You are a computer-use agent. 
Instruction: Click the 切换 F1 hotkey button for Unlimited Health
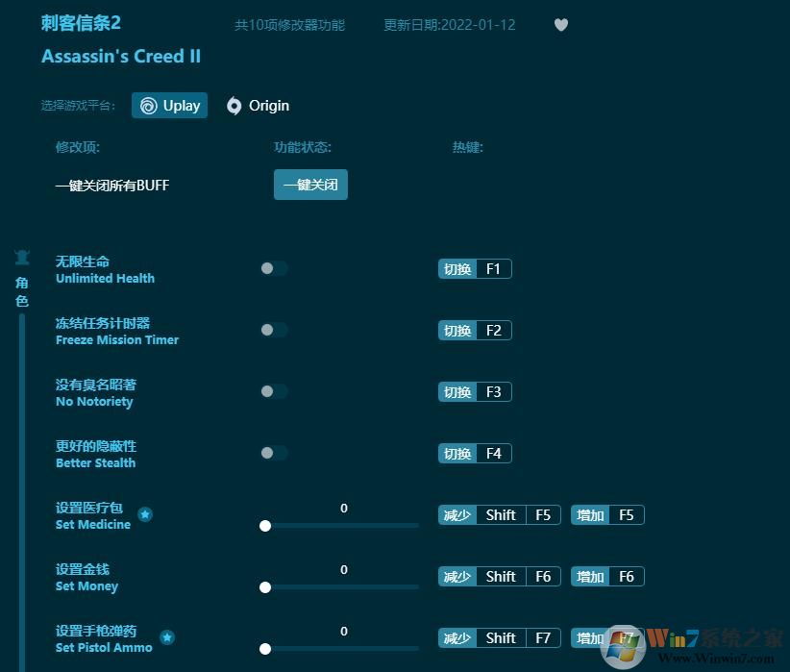tap(475, 269)
